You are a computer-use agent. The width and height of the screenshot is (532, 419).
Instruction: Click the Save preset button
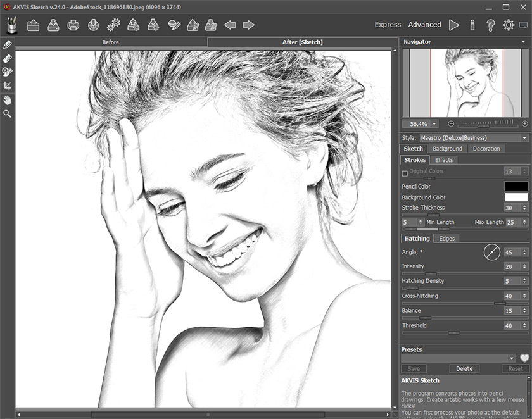(414, 368)
